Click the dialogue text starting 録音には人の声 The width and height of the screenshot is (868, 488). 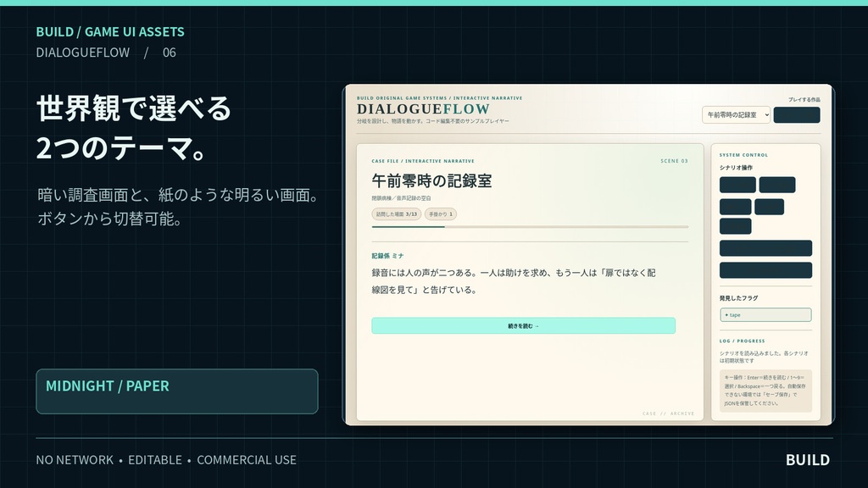point(514,281)
